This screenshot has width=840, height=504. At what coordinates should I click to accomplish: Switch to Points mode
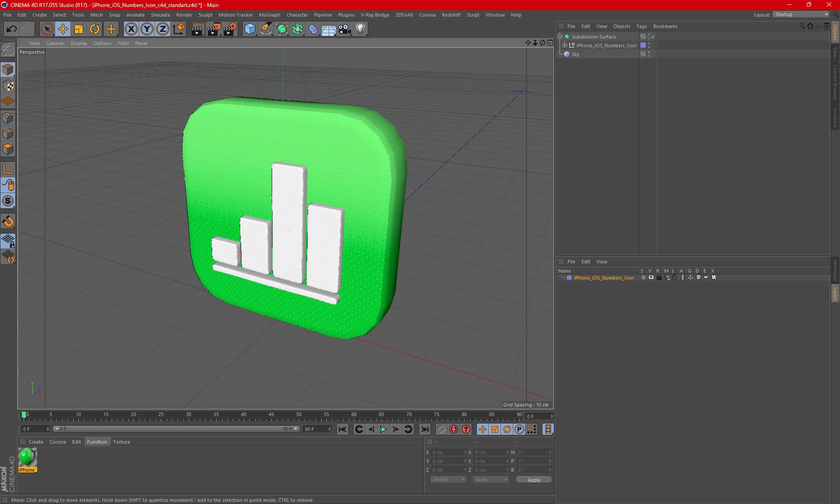pyautogui.click(x=8, y=118)
